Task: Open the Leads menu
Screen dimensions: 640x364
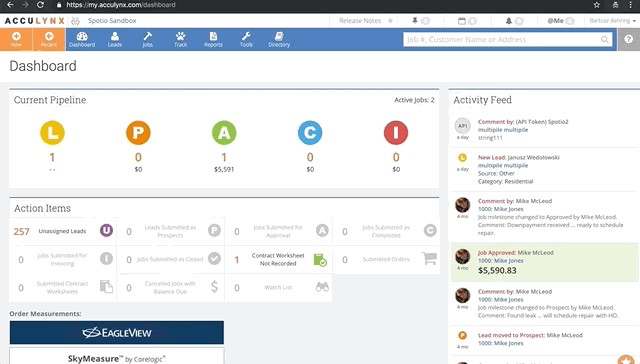Action: (115, 39)
